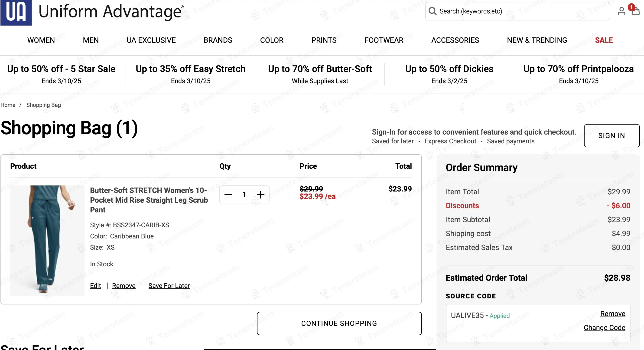Open the SALE menu item

click(604, 40)
